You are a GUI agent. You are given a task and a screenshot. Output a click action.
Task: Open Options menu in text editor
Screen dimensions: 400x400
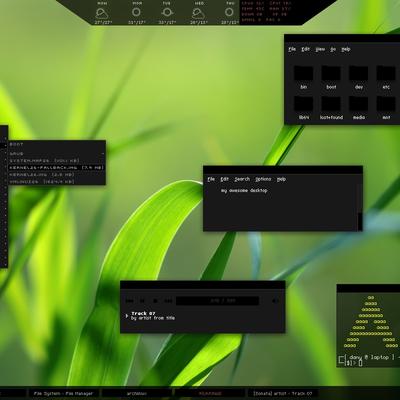point(263,179)
